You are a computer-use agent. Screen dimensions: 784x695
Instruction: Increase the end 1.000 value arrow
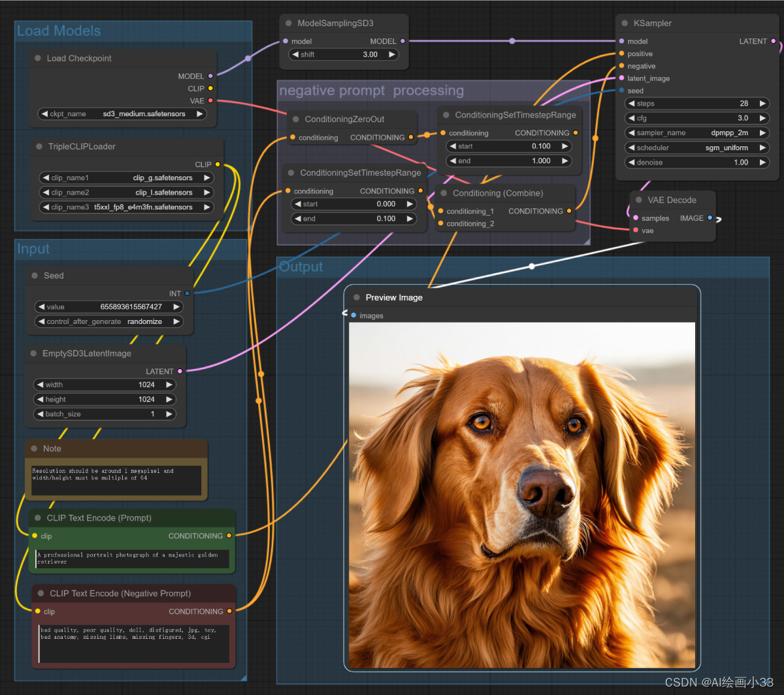(x=564, y=161)
